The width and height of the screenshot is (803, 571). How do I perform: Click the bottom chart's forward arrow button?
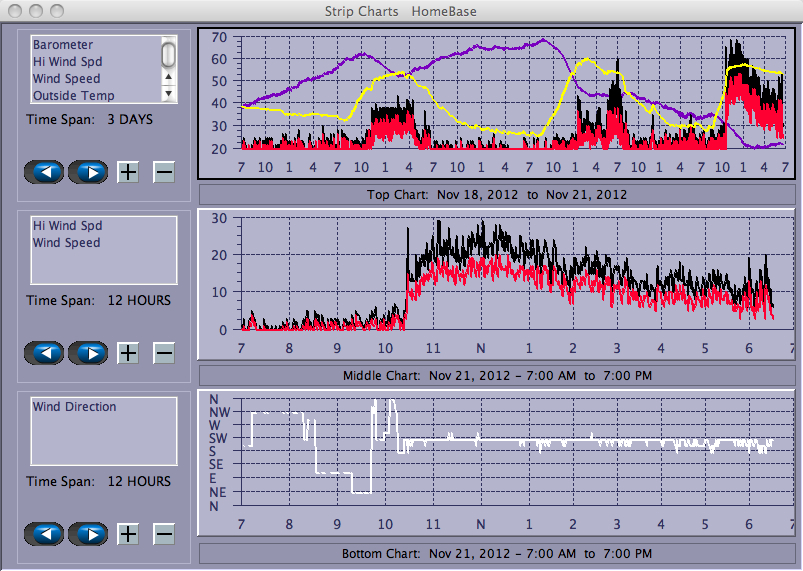pyautogui.click(x=88, y=533)
